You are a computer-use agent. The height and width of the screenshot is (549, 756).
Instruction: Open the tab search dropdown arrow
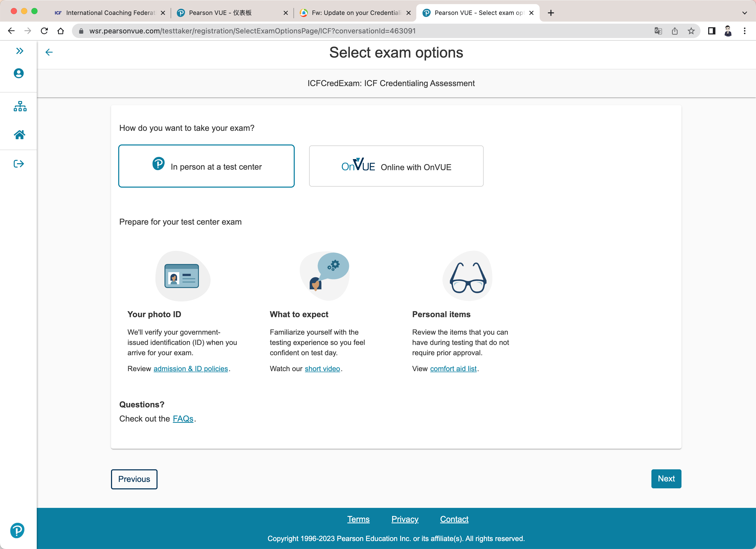(x=744, y=13)
